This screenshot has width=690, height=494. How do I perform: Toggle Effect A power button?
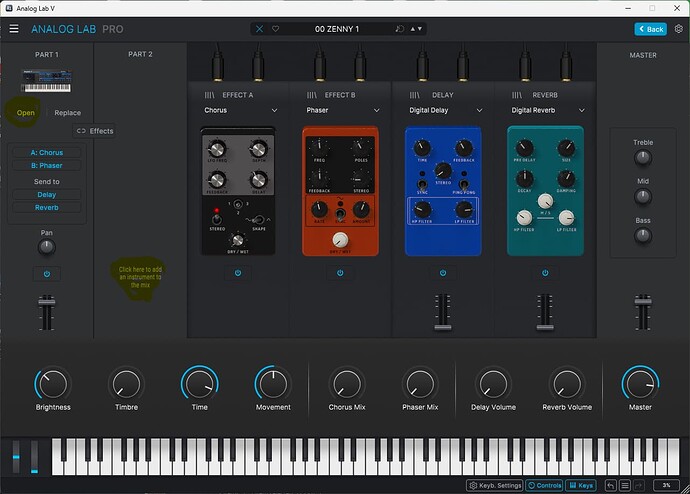click(236, 272)
